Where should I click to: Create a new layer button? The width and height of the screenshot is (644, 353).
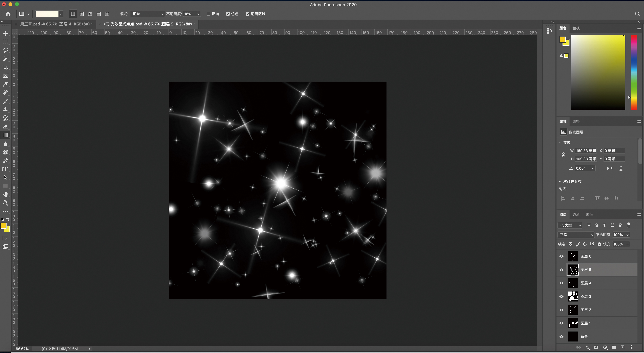click(622, 347)
